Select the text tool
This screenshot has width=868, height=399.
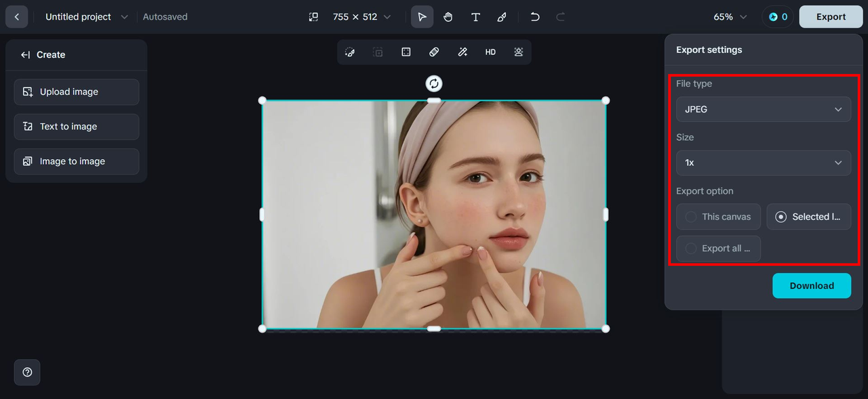click(475, 17)
